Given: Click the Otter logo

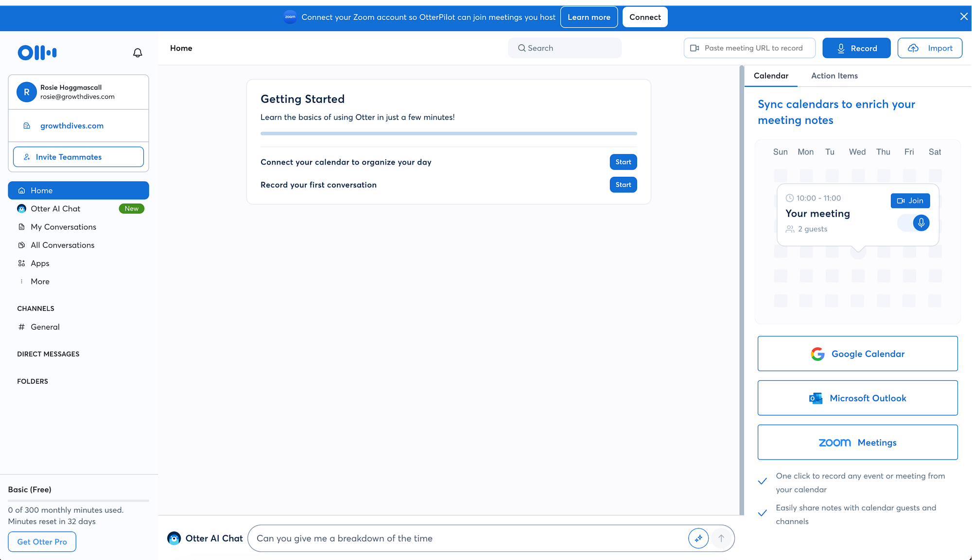Looking at the screenshot, I should 37,52.
